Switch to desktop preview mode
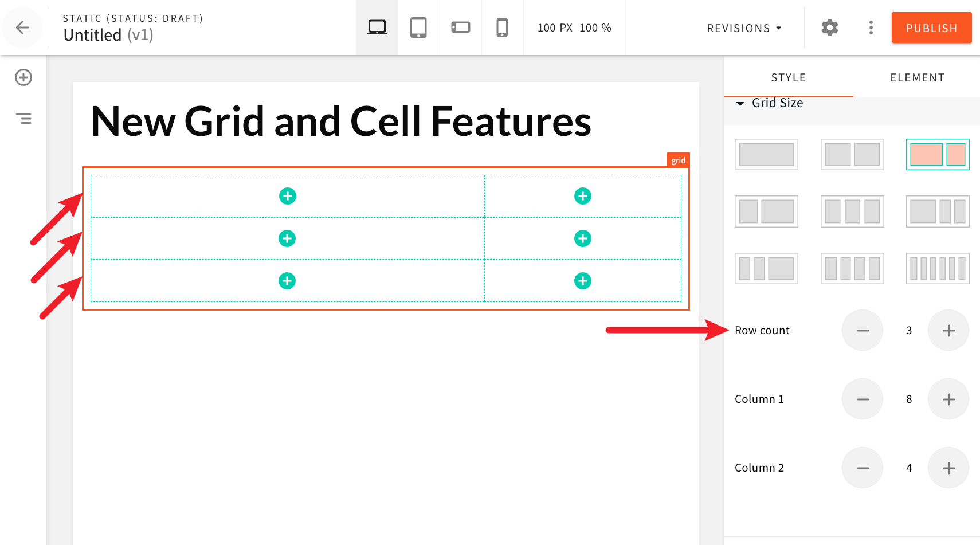980x545 pixels. pyautogui.click(x=377, y=27)
